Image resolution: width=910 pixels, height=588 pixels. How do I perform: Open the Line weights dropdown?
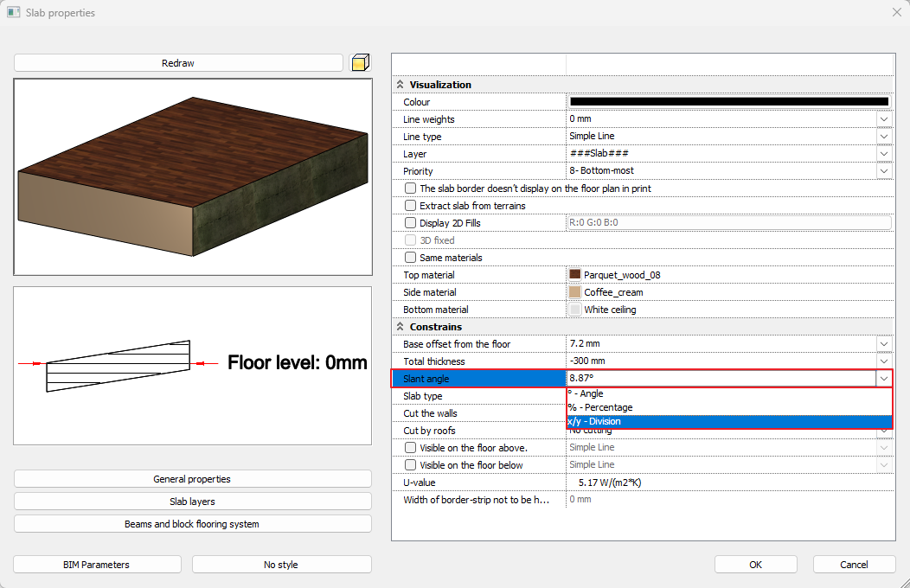click(x=884, y=118)
